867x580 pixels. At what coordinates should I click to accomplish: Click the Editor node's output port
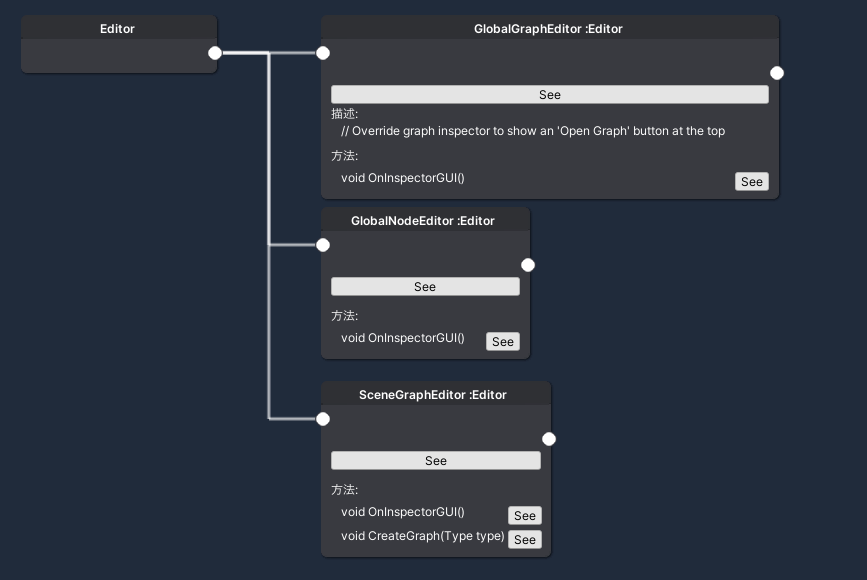pyautogui.click(x=215, y=53)
